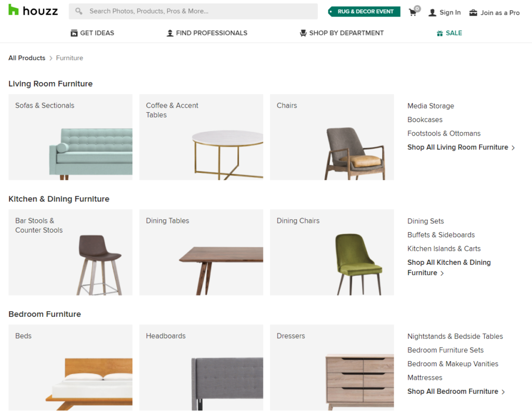Click the Houzz logo
Screen dimensions: 532x414
(33, 11)
